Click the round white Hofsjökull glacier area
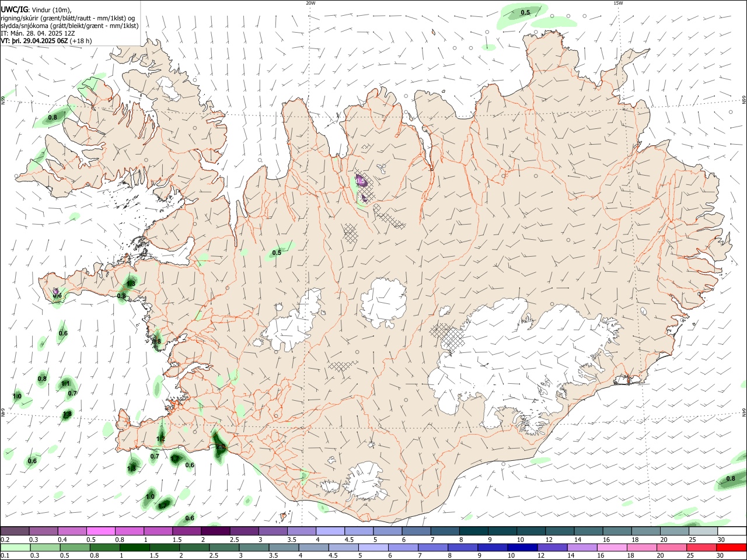Screen dimensions: 747x560 coord(383,303)
